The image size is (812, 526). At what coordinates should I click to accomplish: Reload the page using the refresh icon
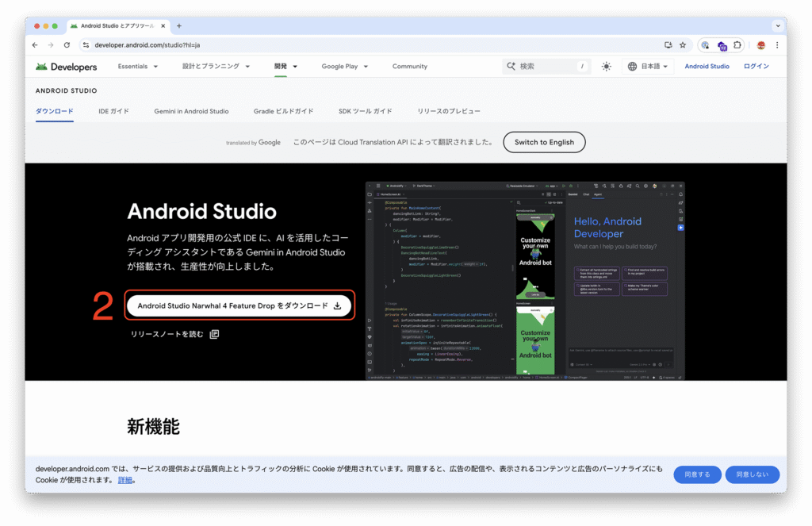point(67,45)
